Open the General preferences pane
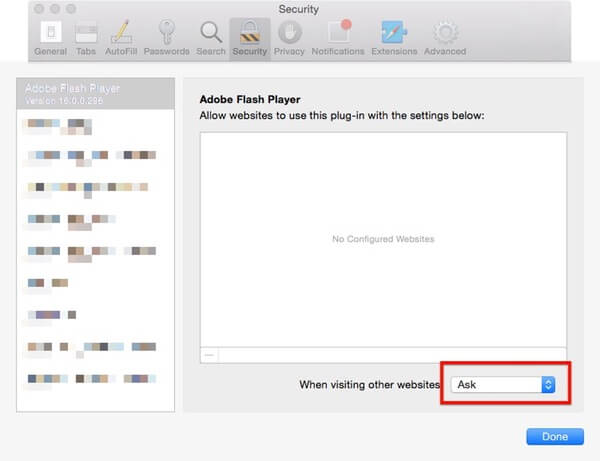 (51, 38)
